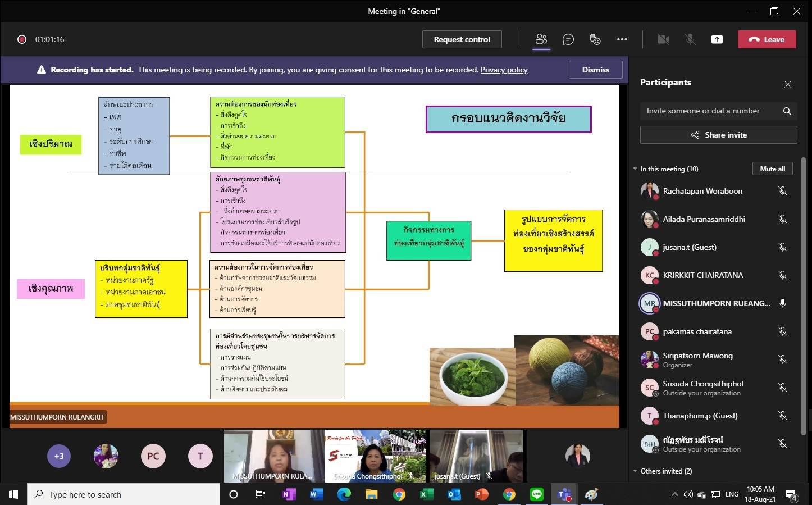Viewport: 812px width, 505px height.
Task: Open Word from the taskbar
Action: click(x=316, y=494)
